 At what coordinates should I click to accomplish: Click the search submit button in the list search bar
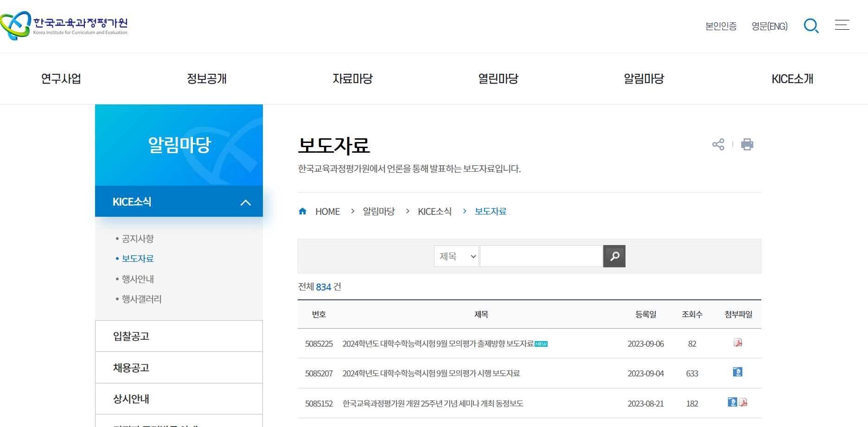[x=614, y=256]
